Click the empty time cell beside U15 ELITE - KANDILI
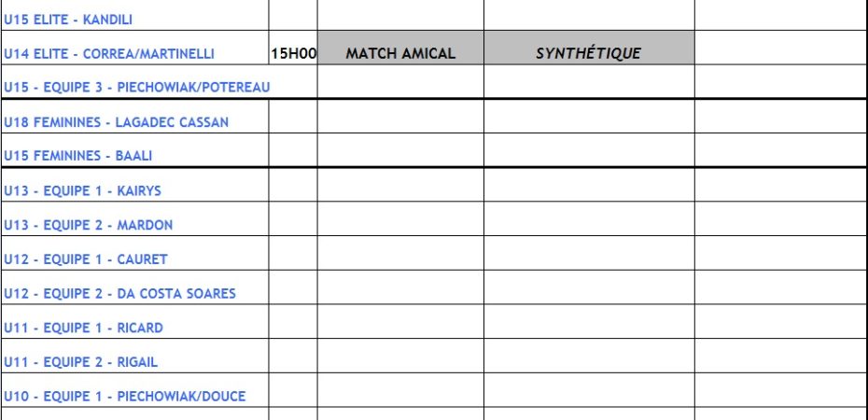Image resolution: width=868 pixels, height=420 pixels. point(293,16)
